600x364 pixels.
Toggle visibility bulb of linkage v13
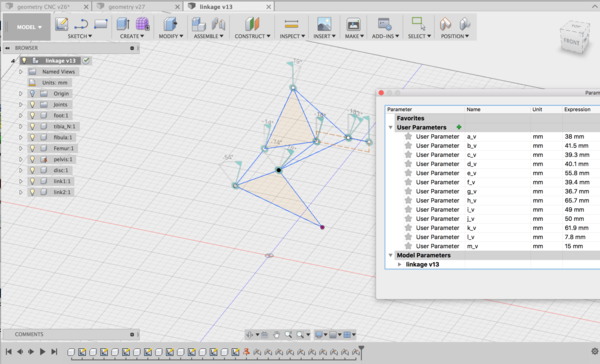pos(24,60)
